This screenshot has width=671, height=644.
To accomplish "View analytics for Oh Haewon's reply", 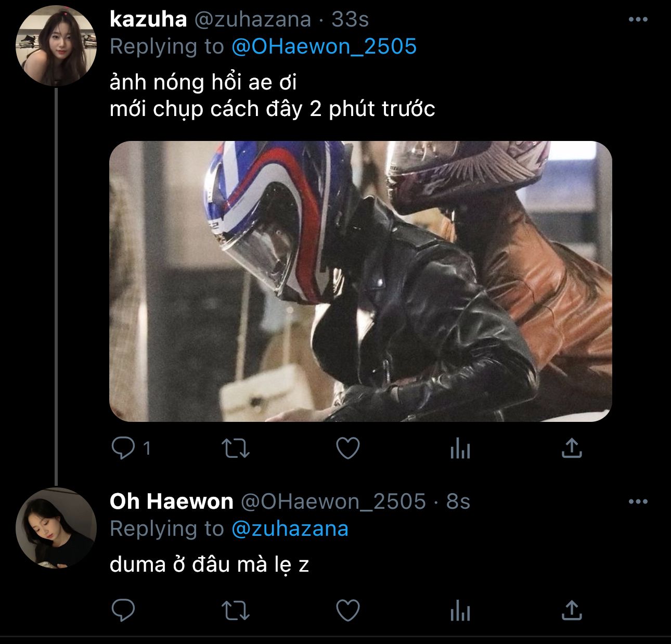I will (x=460, y=610).
